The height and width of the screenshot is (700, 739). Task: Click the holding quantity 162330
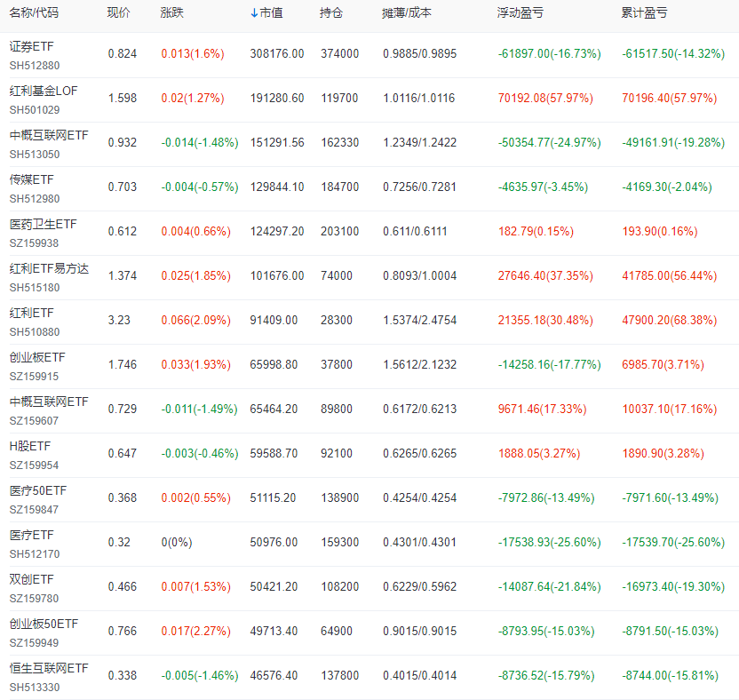coord(340,142)
